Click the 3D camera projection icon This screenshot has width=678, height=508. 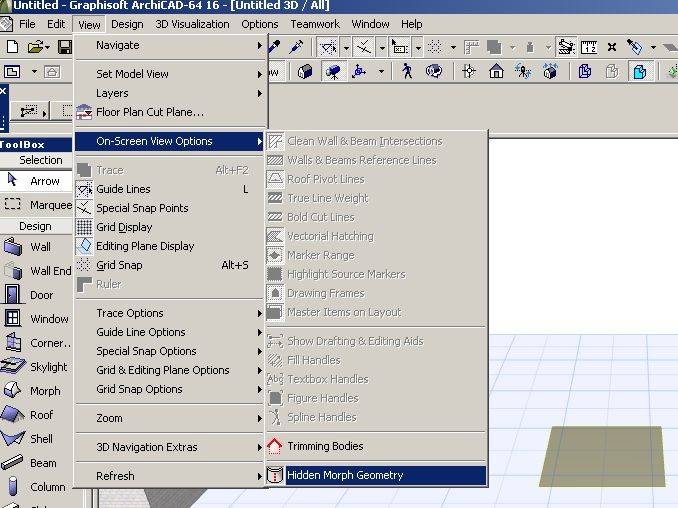tap(333, 71)
